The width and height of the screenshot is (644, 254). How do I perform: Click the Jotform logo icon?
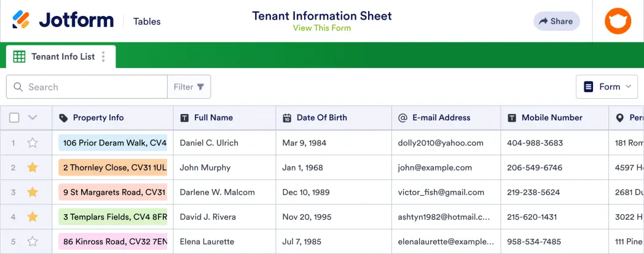coord(21,20)
